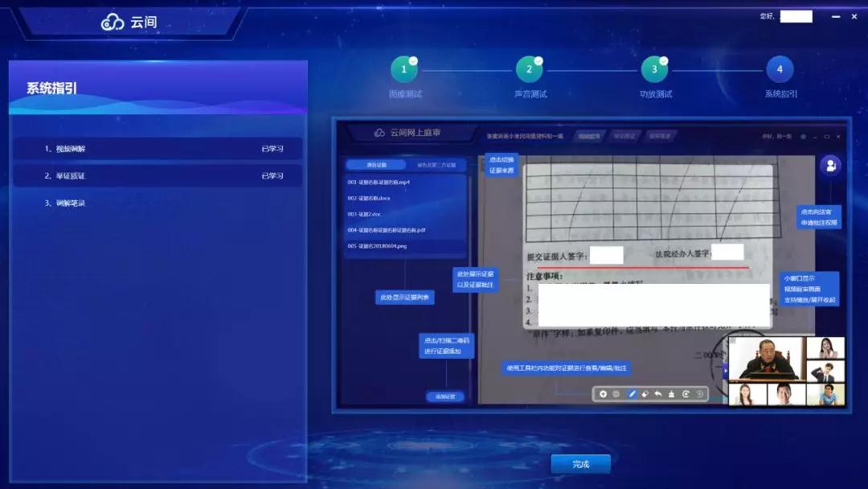
Task: Click the zoom out icon in annotation toolbar
Action: (616, 394)
